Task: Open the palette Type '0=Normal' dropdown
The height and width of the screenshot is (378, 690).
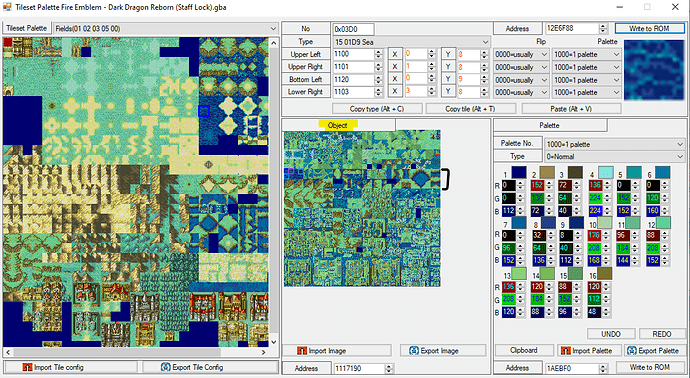Action: [615, 156]
